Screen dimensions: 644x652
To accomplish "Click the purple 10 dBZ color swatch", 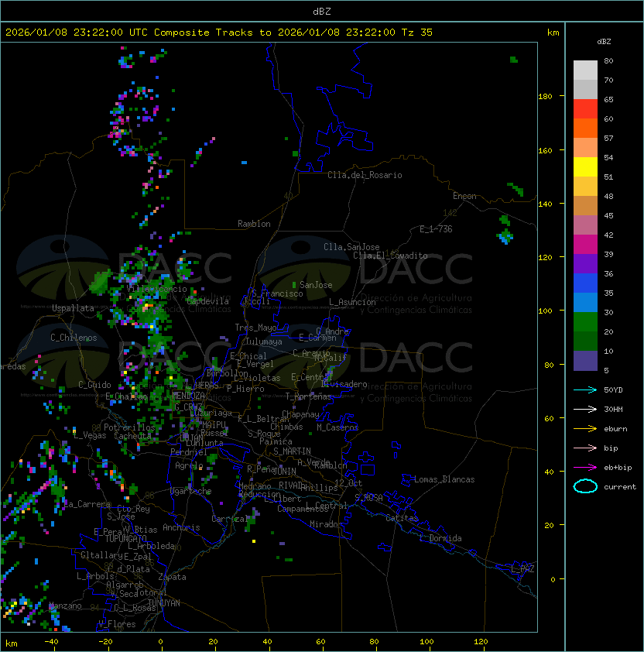I will (585, 360).
